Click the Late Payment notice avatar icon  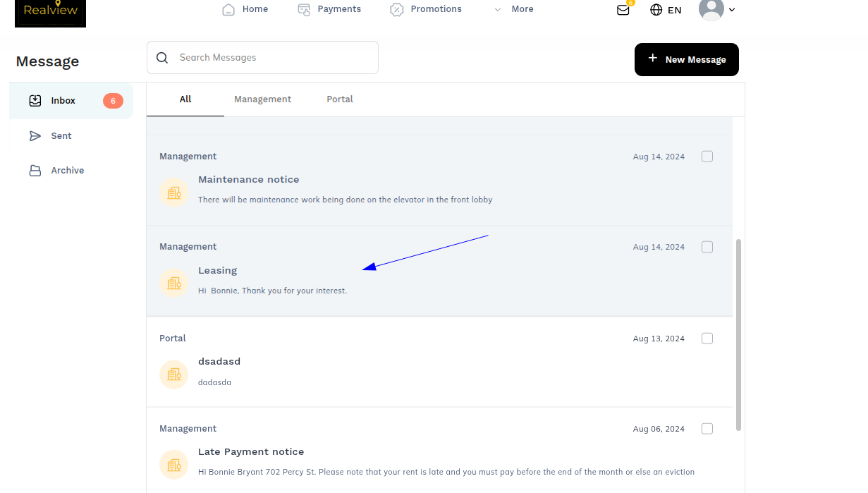tap(173, 465)
